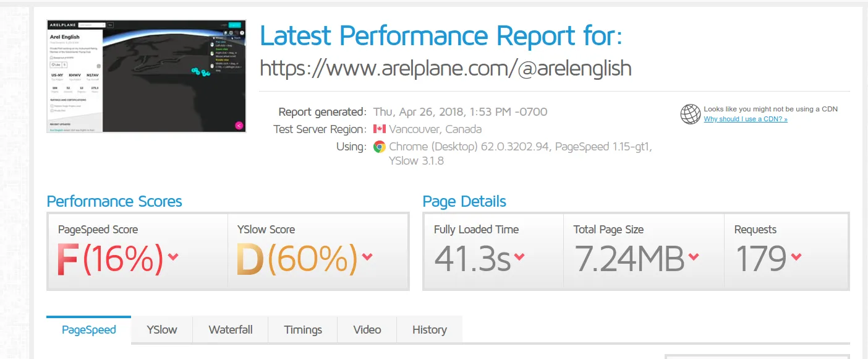
Task: Click the globe CDN icon
Action: 690,114
